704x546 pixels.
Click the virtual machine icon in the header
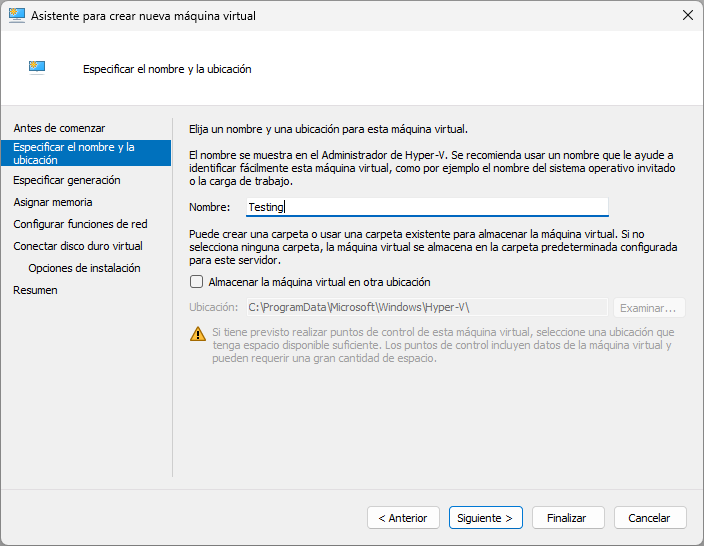tap(37, 68)
